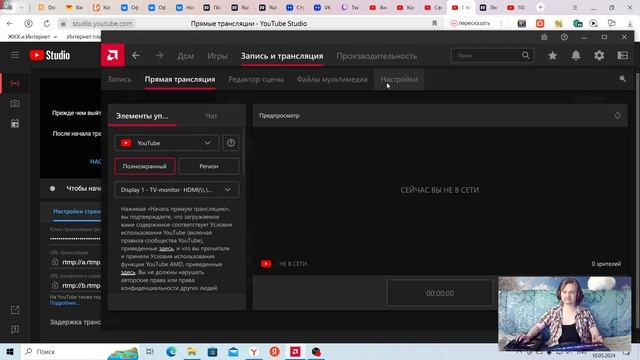Click the пересказать button in browser toolbar
640x360 pixels.
coord(470,23)
